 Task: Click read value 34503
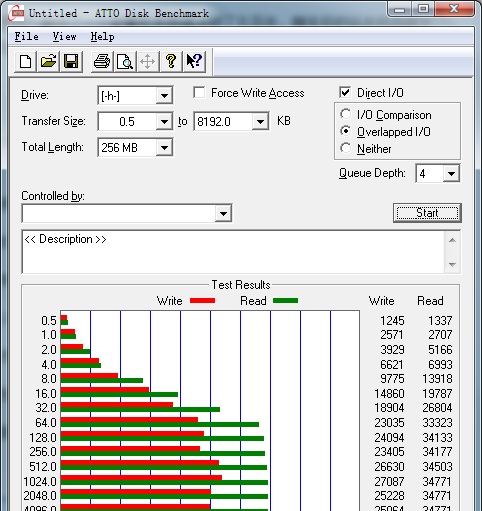click(437, 467)
